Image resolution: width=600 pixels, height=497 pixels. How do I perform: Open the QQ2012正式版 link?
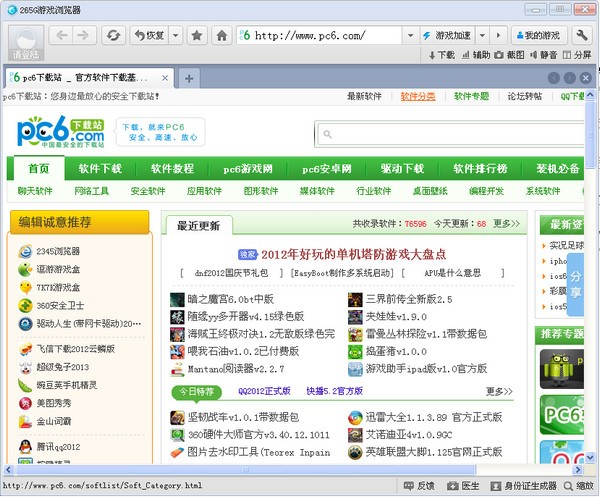tap(264, 391)
